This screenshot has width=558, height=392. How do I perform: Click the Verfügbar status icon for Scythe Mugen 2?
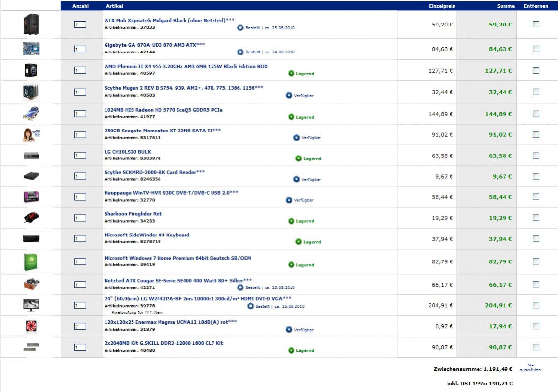[x=289, y=95]
